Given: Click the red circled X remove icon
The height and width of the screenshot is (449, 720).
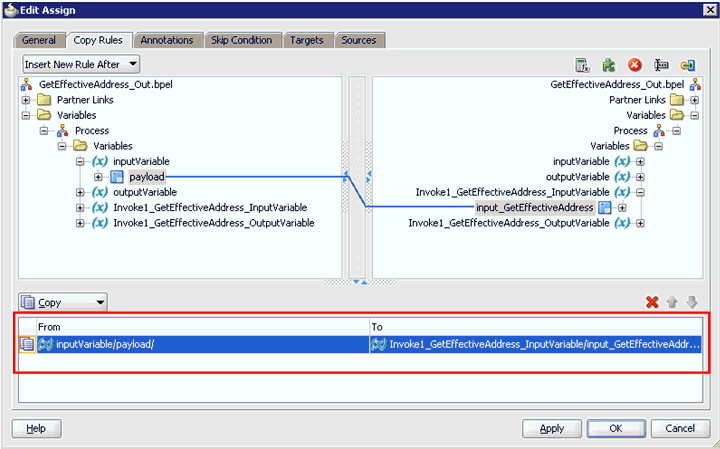Looking at the screenshot, I should (635, 65).
